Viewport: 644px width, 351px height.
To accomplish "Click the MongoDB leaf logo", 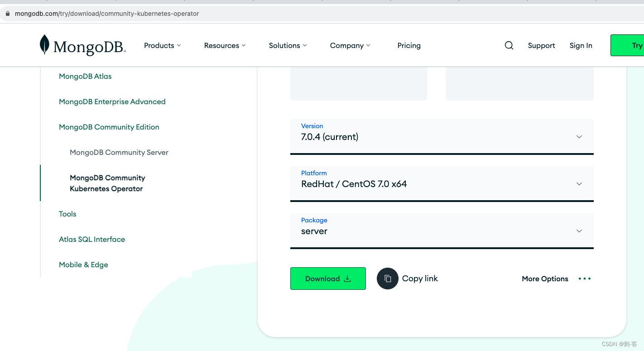I will [44, 45].
